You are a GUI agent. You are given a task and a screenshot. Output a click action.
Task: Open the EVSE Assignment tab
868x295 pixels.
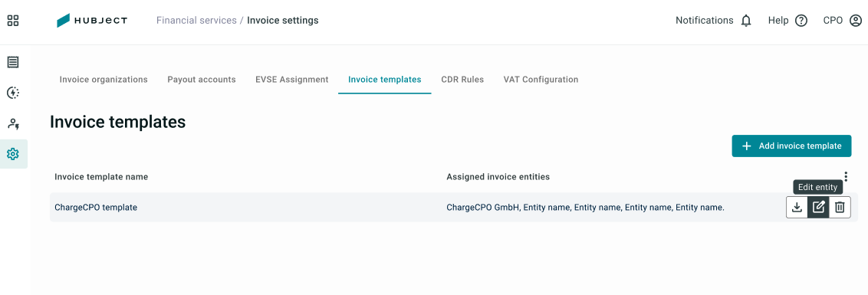click(291, 80)
